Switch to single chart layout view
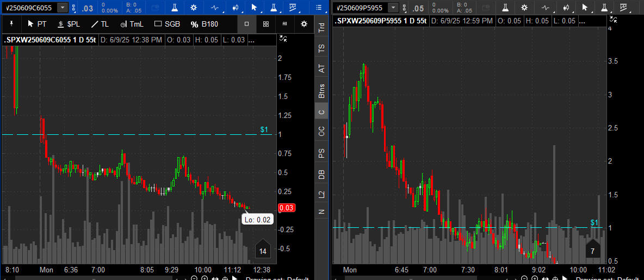Viewport: 644px width, 280px height. [x=246, y=24]
